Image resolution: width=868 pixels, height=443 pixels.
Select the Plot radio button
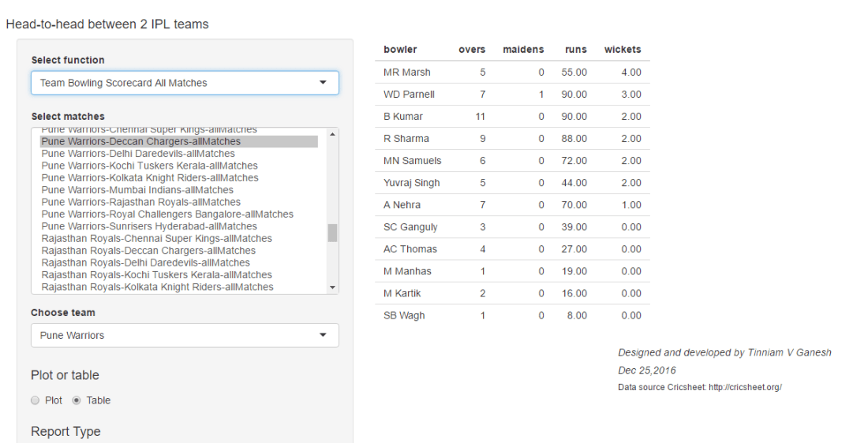[35, 400]
